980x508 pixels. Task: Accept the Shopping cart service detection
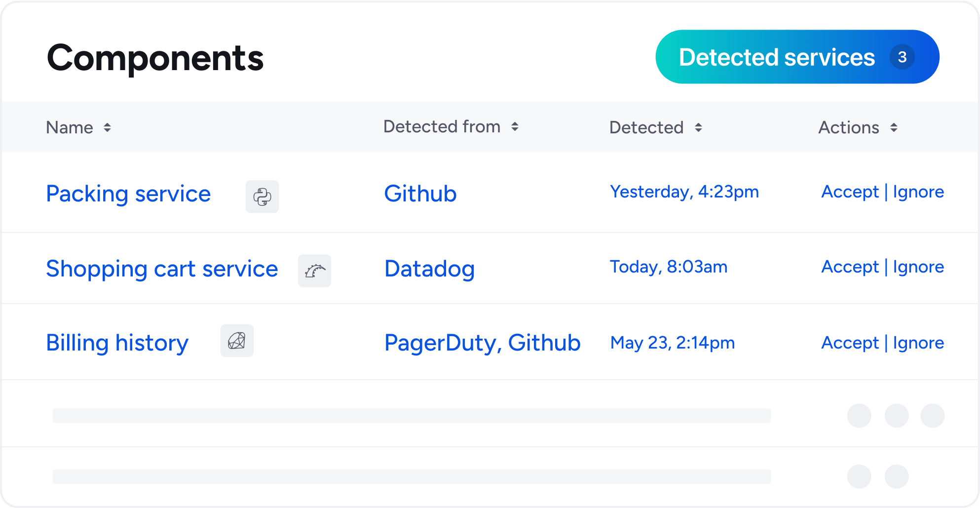(850, 267)
